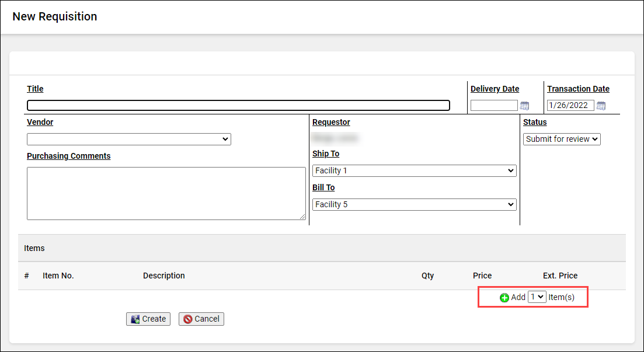Open the Ship To facility dropdown
This screenshot has width=644, height=352.
pyautogui.click(x=414, y=170)
